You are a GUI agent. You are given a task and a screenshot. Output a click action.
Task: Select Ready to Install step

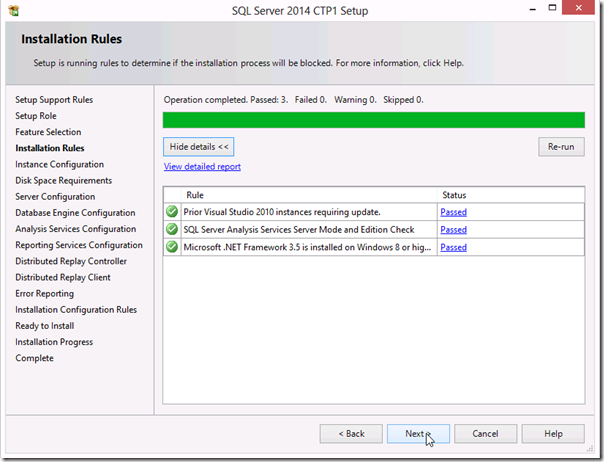(45, 326)
